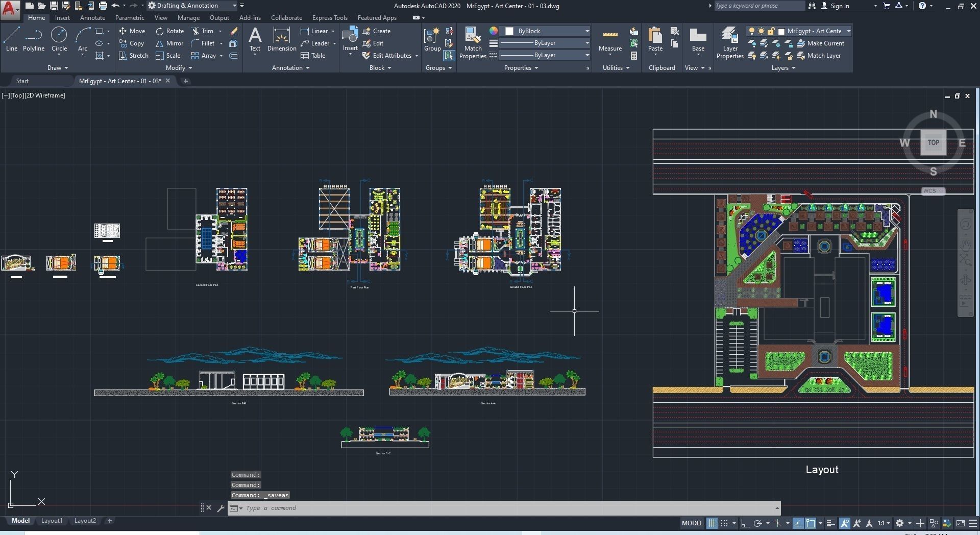Expand the Modify panel
Viewport: 980px width, 535px height.
(x=179, y=68)
